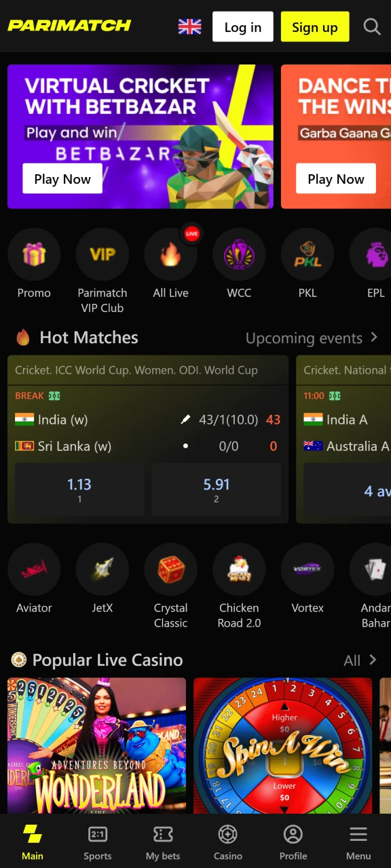This screenshot has width=391, height=868.
Task: Launch the Aviator game icon
Action: coord(34,570)
